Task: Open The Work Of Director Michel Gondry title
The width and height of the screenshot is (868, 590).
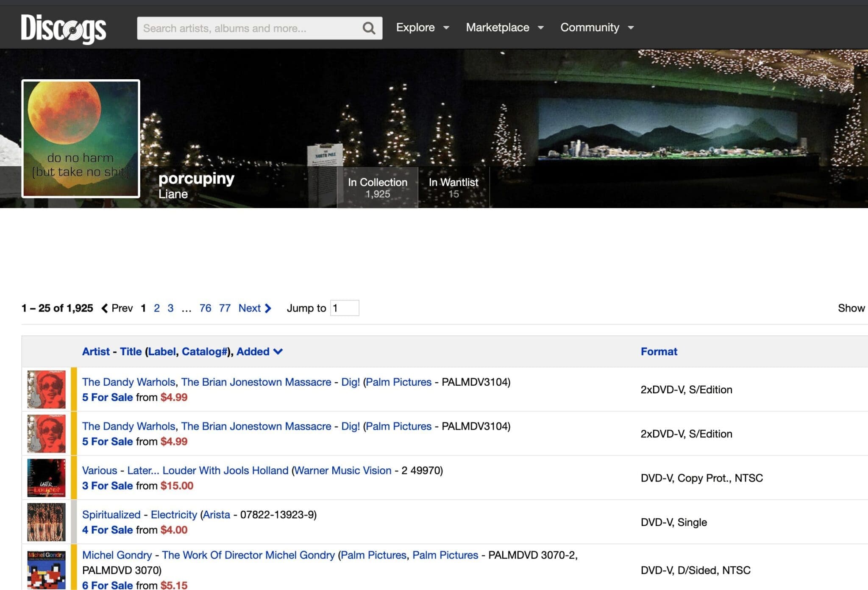Action: click(x=248, y=555)
